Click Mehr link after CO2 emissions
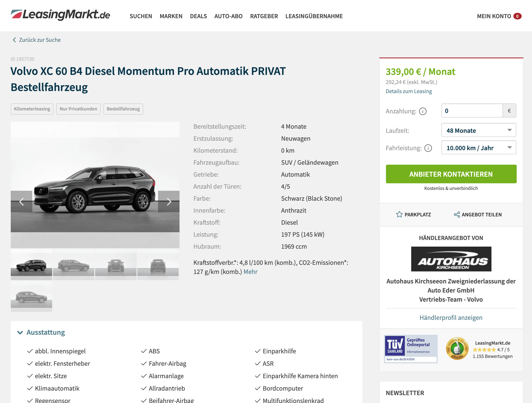The image size is (532, 403). pyautogui.click(x=250, y=272)
